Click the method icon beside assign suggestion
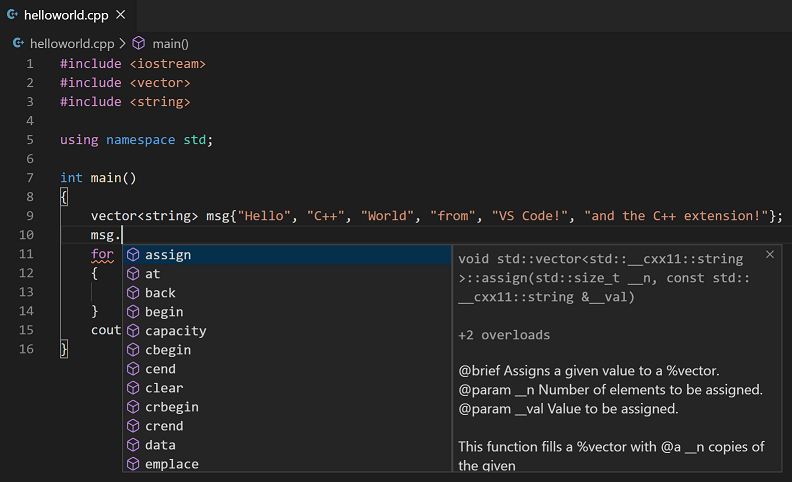 [x=133, y=255]
